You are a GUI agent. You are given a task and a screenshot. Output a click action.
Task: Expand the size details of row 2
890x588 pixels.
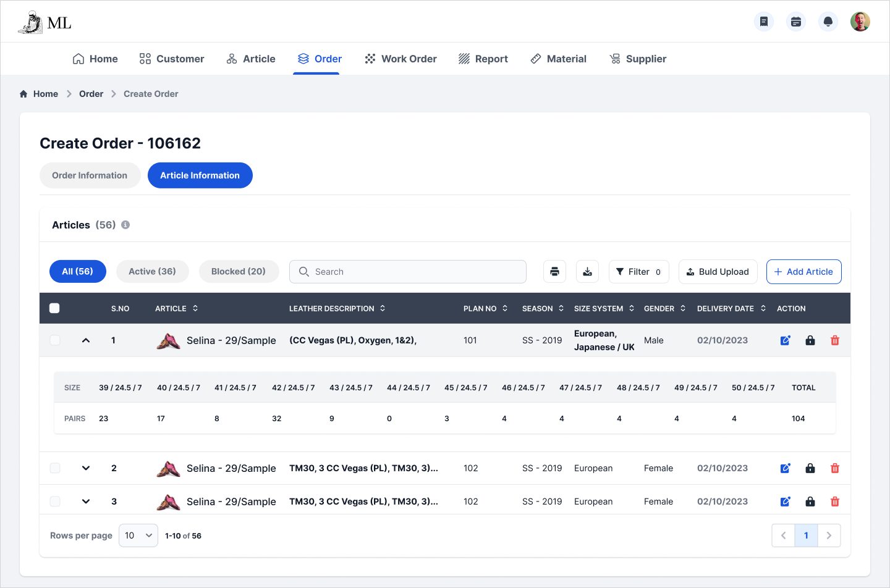click(x=86, y=468)
